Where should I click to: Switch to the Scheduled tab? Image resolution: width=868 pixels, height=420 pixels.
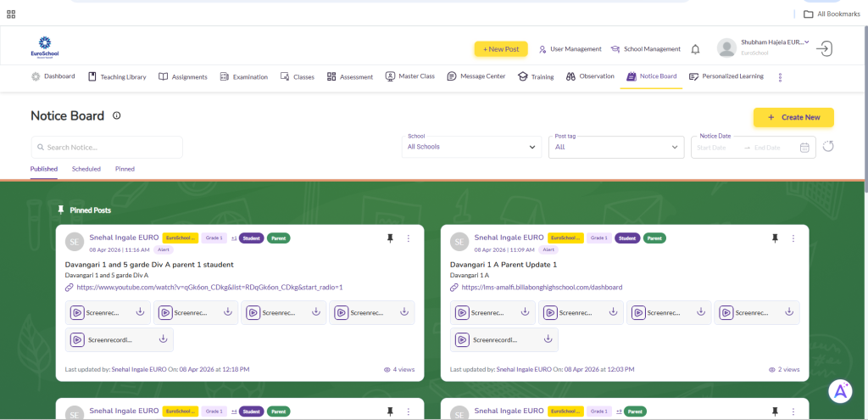[86, 169]
